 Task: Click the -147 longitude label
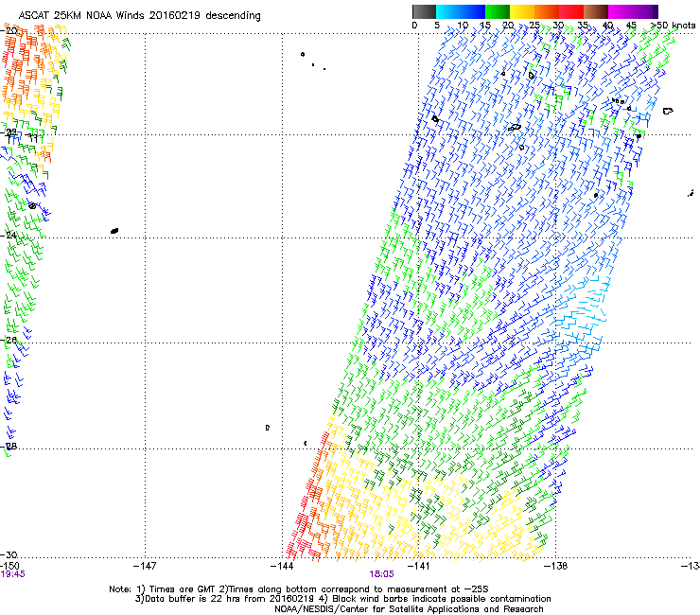coord(145,566)
